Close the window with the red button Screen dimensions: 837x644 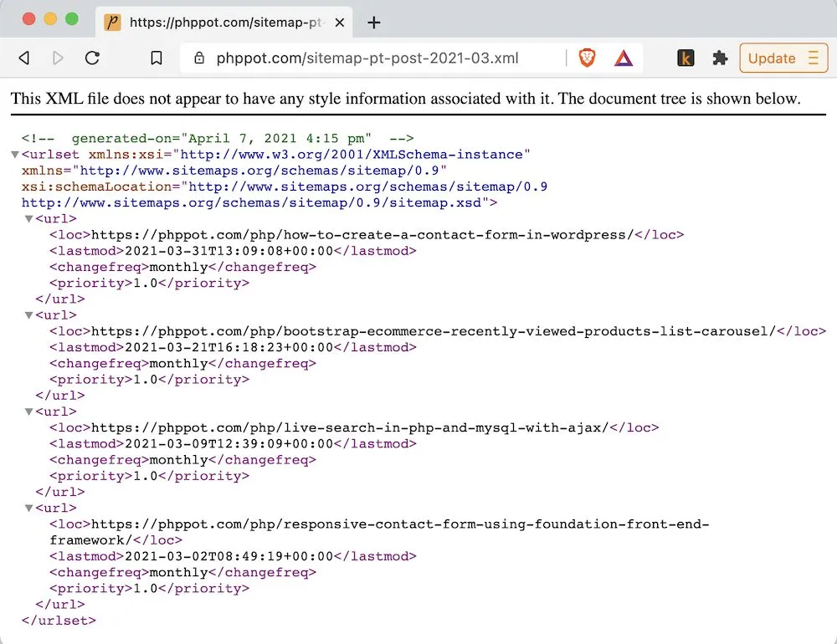28,19
